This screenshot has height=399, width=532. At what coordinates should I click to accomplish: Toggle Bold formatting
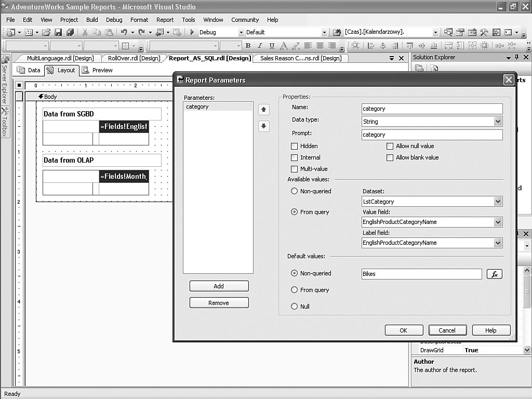click(x=248, y=46)
